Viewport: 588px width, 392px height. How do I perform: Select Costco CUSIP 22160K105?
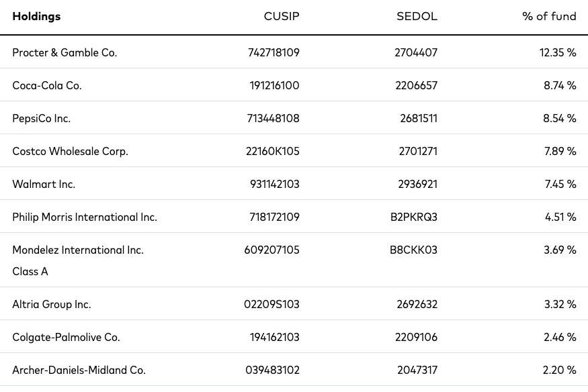[273, 152]
